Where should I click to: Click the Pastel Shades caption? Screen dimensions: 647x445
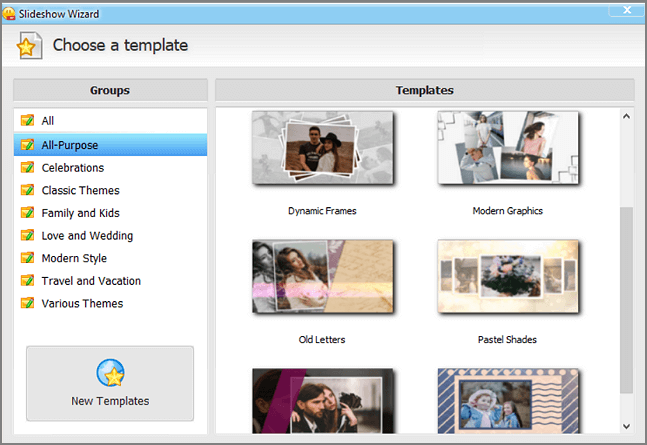pyautogui.click(x=507, y=340)
